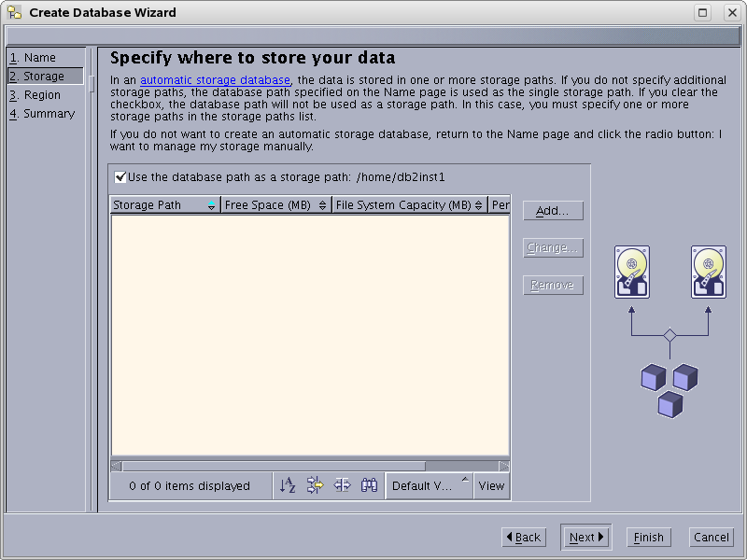The image size is (747, 560).
Task: Close the Create Database Wizard window
Action: (x=733, y=13)
